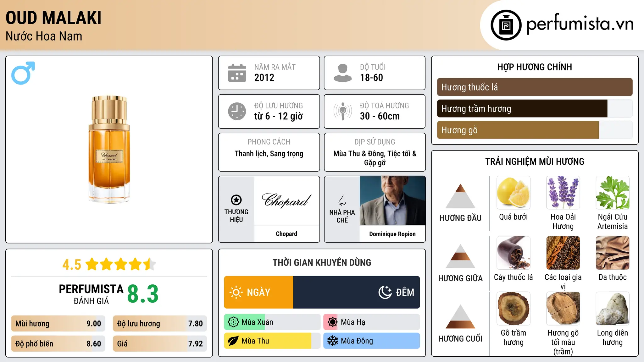Click the star badge icon above Thương hiệu
644x362 pixels.
coord(236,200)
